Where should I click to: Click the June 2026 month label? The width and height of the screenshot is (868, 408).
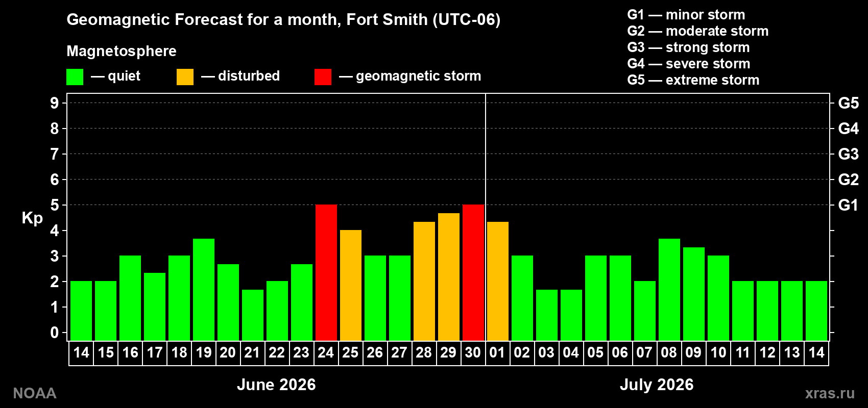tap(276, 385)
